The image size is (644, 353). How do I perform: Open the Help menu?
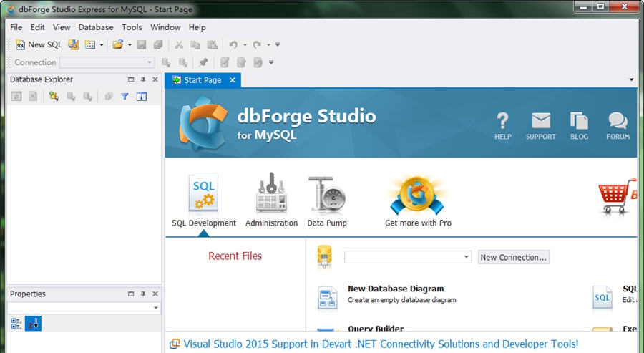pos(197,27)
